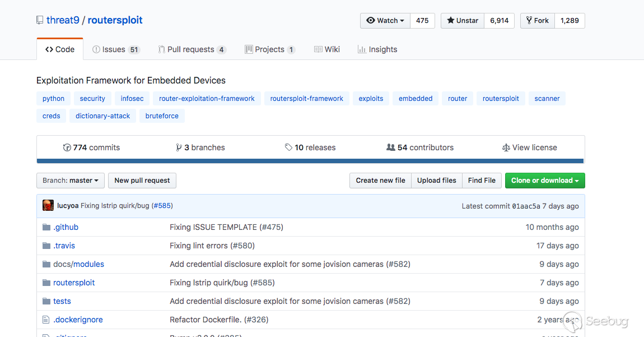Unstar the routersploit repository
644x337 pixels.
click(x=463, y=21)
